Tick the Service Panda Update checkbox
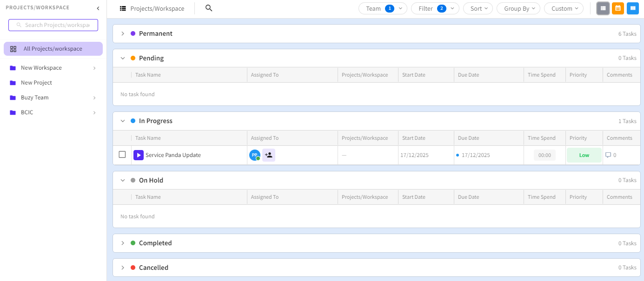 pos(122,155)
